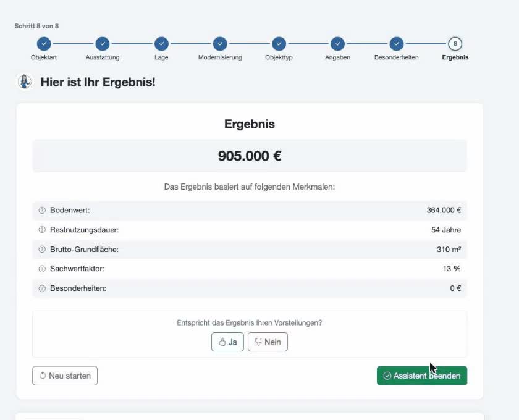Image resolution: width=519 pixels, height=420 pixels.
Task: Switch to the Angaben step circle
Action: [337, 44]
